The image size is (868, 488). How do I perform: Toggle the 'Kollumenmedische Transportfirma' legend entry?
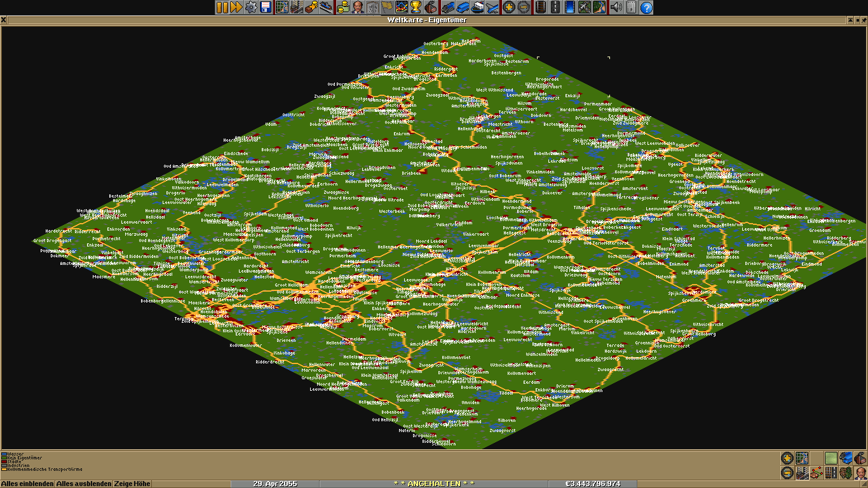42,470
